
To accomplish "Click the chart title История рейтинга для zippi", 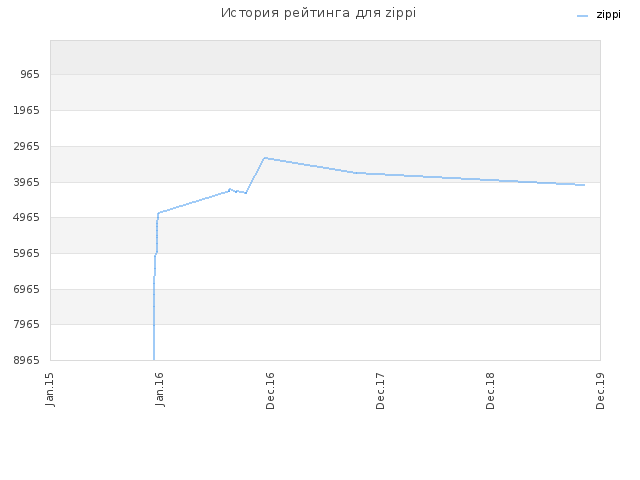I will point(318,13).
